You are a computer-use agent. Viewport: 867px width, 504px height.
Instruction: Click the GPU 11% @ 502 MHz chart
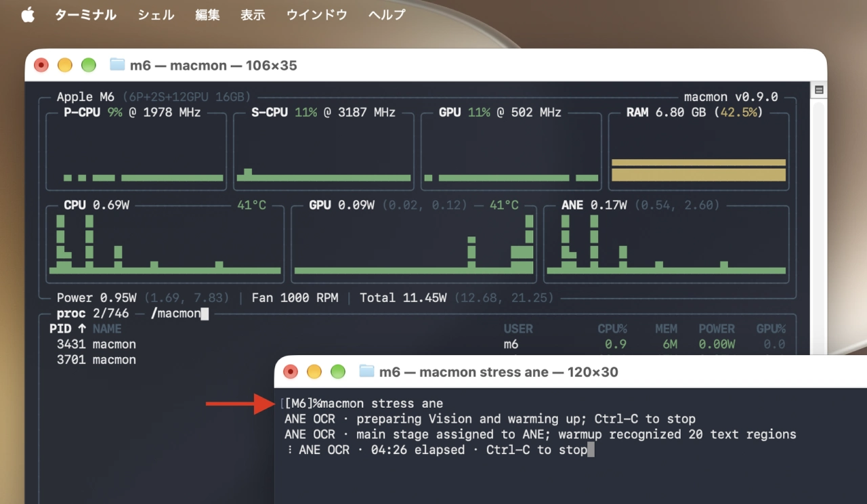511,152
